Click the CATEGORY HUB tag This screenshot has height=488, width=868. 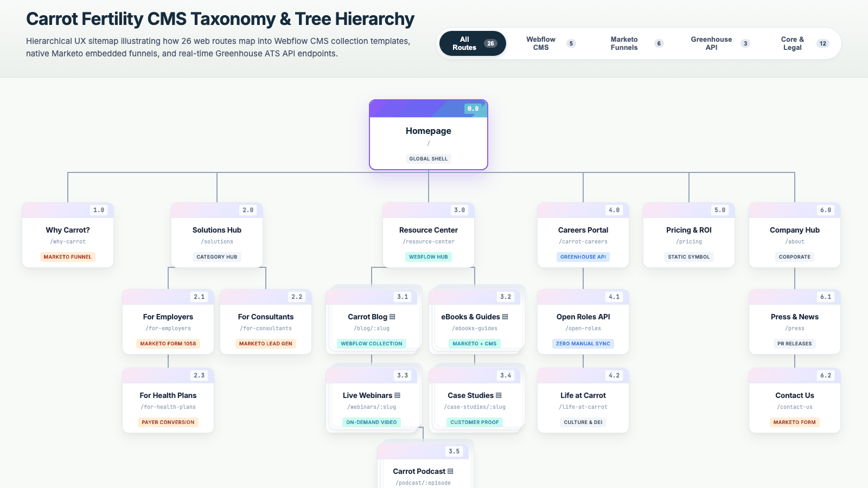(217, 257)
